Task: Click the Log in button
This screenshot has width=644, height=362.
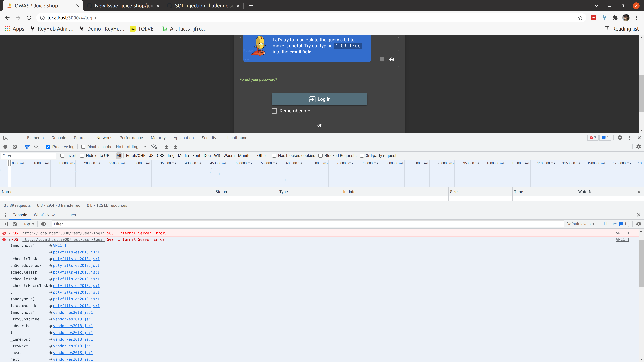Action: coord(319,99)
